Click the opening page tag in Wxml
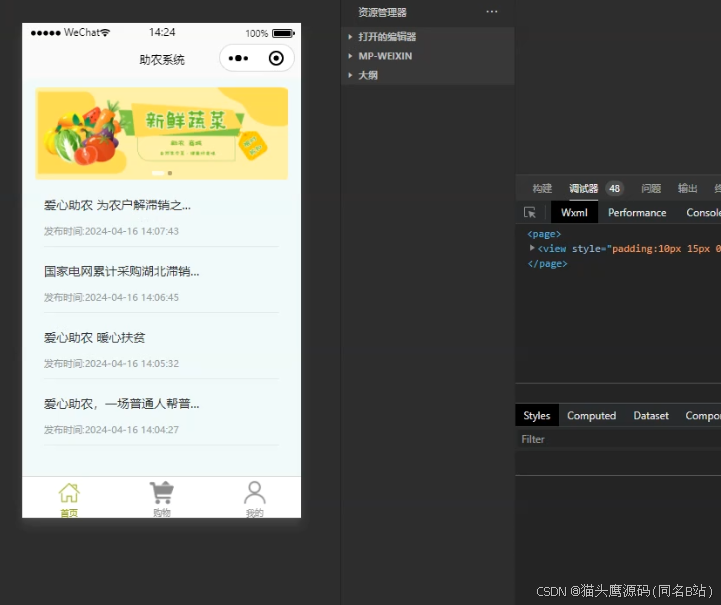Image resolution: width=721 pixels, height=605 pixels. [544, 234]
